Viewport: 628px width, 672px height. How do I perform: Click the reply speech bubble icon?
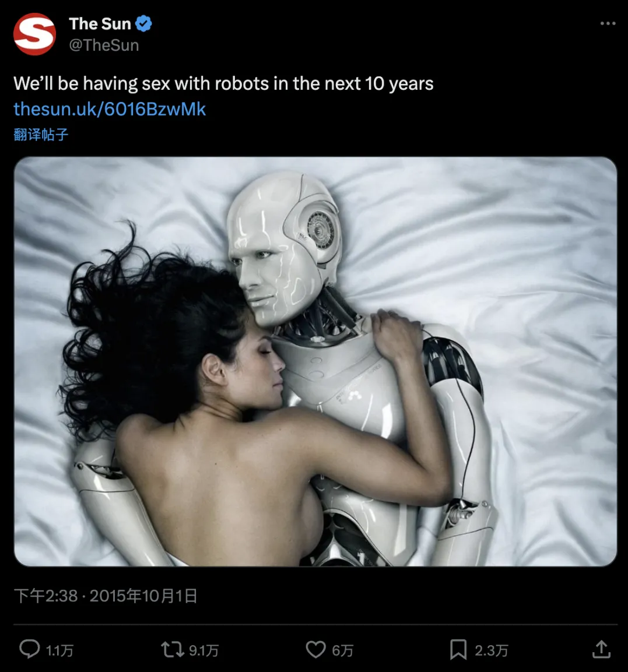click(x=30, y=649)
